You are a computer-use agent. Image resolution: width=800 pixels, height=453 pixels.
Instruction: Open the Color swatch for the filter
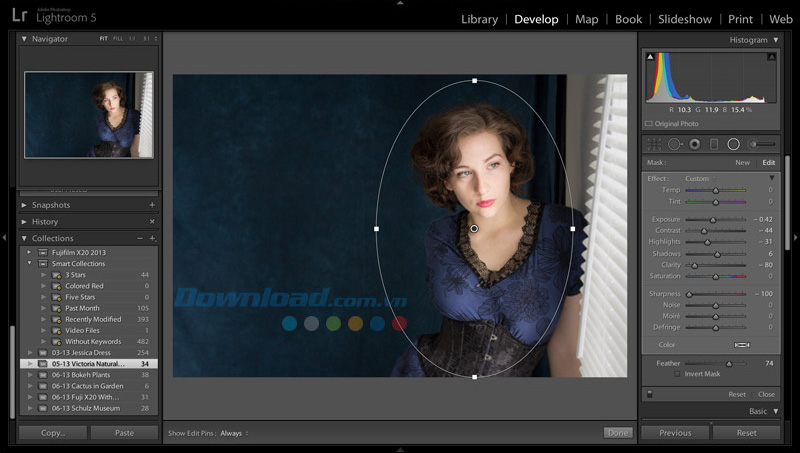pos(742,345)
